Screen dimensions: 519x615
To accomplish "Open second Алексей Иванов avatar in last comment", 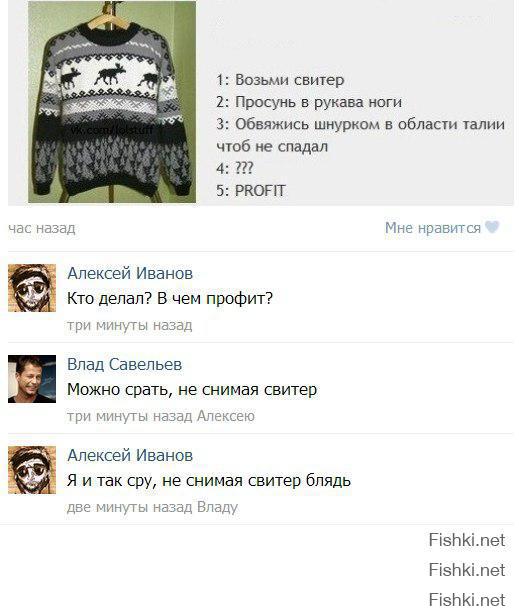I will 32,470.
